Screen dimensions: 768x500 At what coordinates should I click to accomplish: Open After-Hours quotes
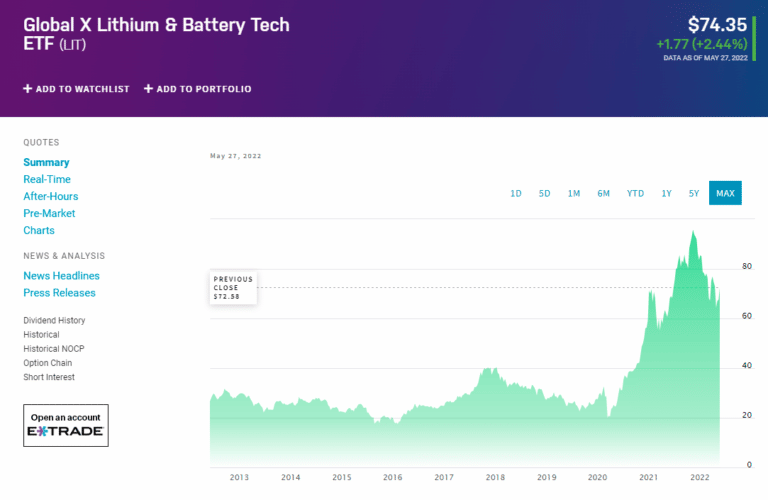click(50, 196)
